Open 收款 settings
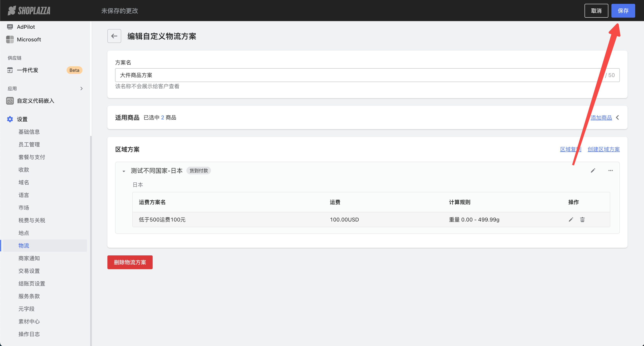 24,170
